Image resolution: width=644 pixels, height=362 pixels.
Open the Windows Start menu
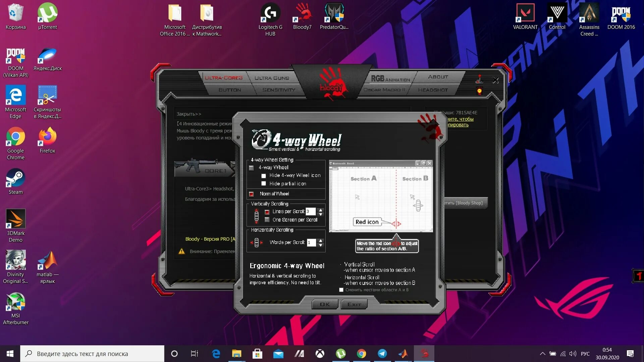10,354
